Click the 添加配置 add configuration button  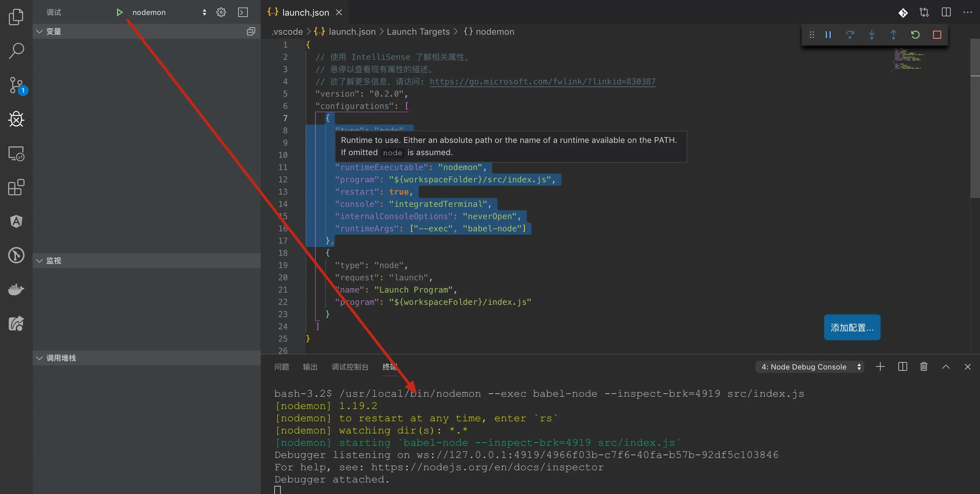tap(852, 327)
